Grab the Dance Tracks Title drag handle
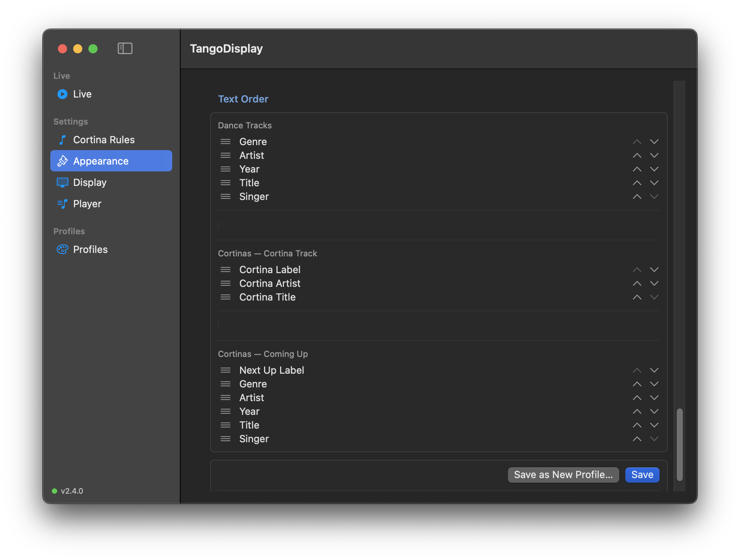The image size is (740, 560). click(x=226, y=183)
